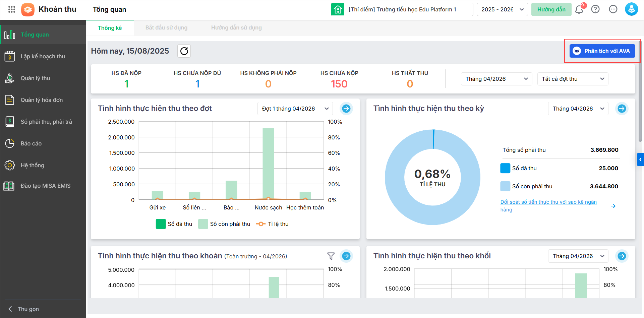This screenshot has width=644, height=318.
Task: Click Số còn phải thu value 3.644.800
Action: [x=604, y=186]
